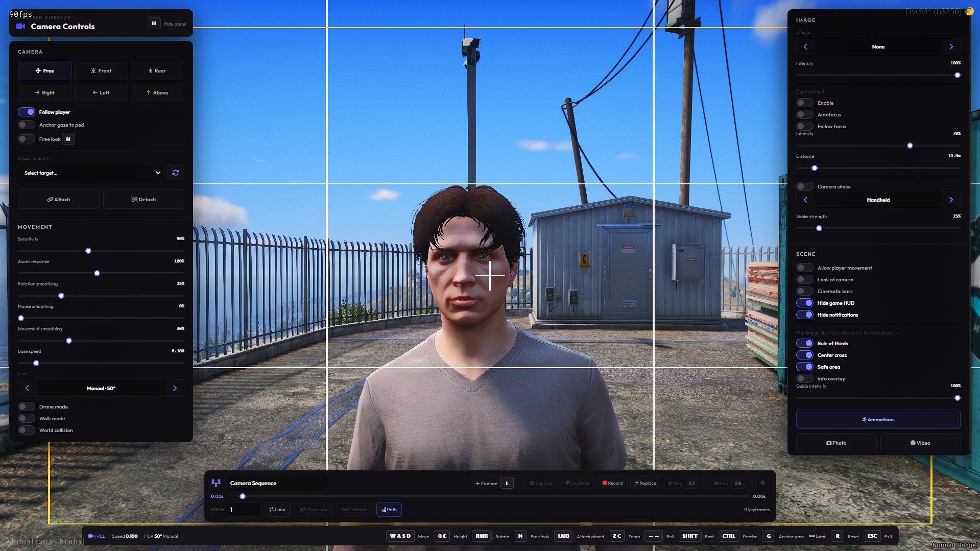Image resolution: width=980 pixels, height=551 pixels.
Task: Start sequence Record
Action: click(x=612, y=483)
